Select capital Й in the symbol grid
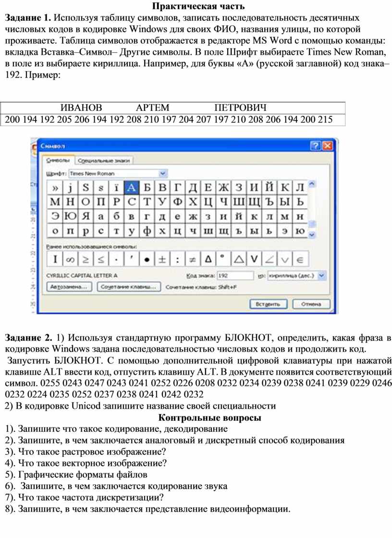Screen dimensions: 392x538 [x=269, y=187]
